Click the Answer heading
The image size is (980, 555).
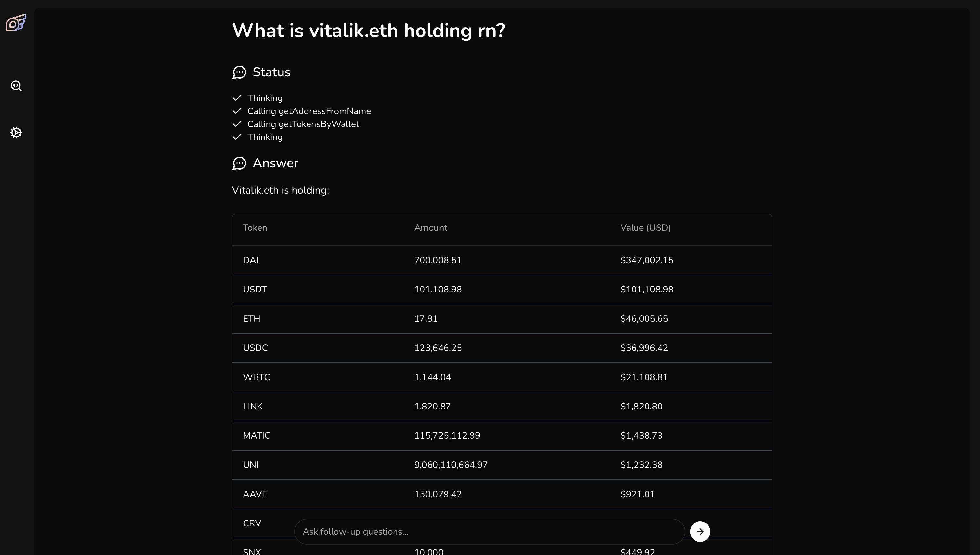[275, 163]
